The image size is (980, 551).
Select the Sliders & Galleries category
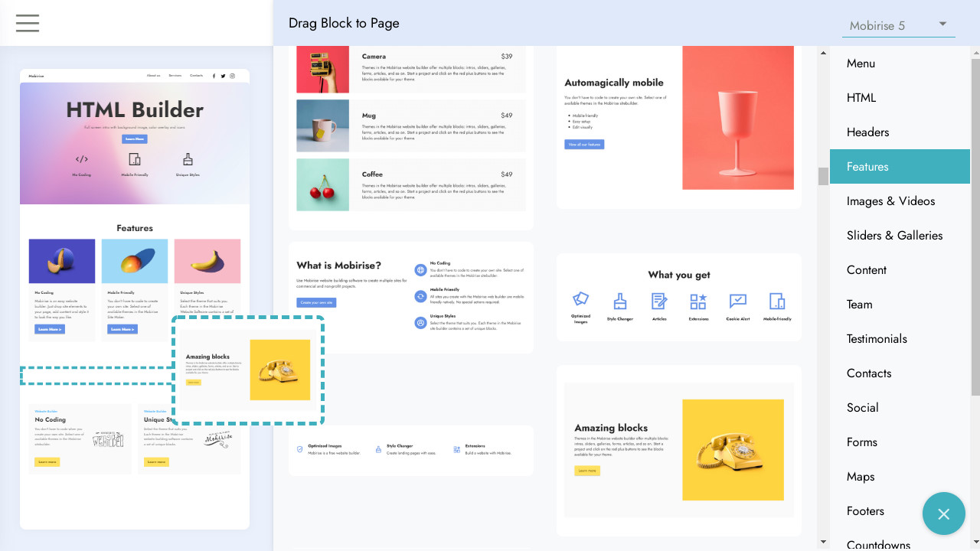click(x=900, y=236)
